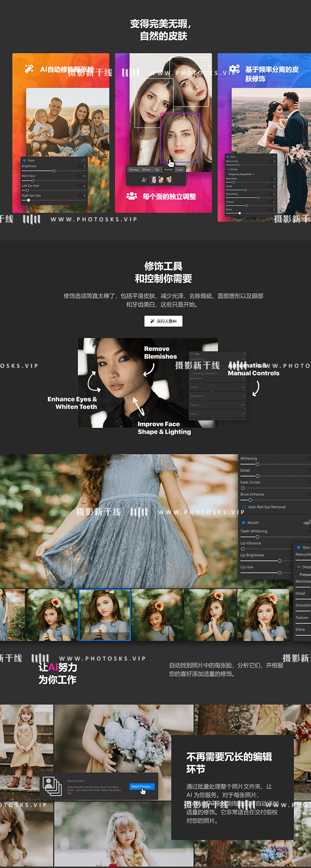
Task: Select the first face thumbnail in selector
Action: (153, 180)
